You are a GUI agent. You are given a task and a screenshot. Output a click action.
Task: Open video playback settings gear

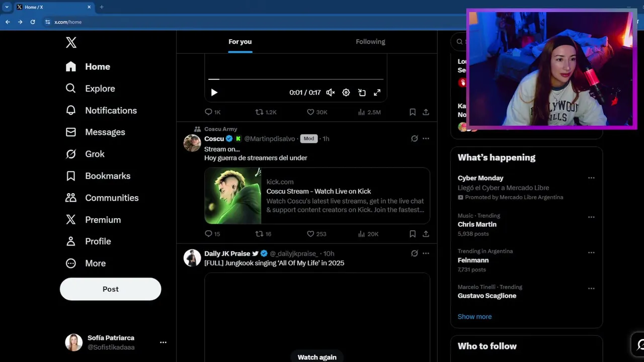[x=346, y=93]
